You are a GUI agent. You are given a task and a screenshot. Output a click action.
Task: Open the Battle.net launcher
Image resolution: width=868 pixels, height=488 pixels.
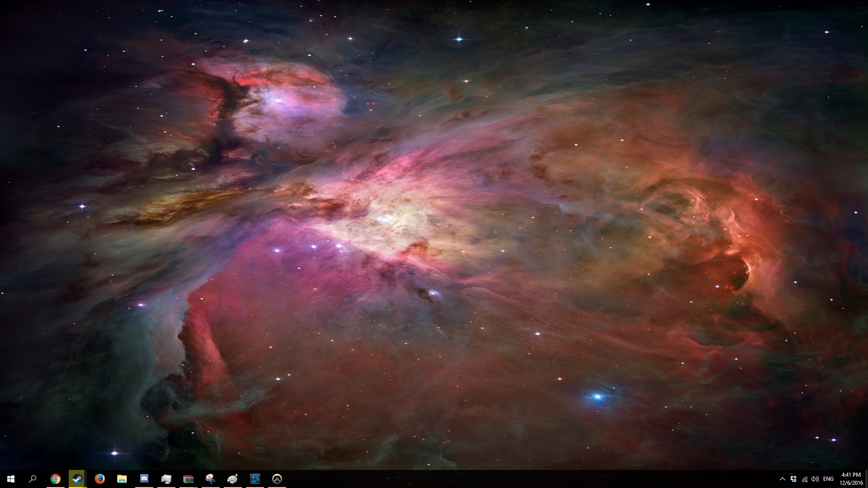255,479
